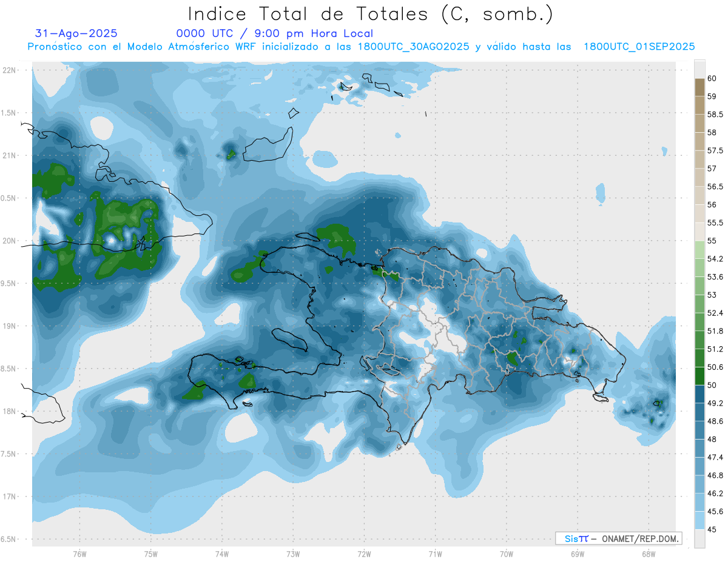The height and width of the screenshot is (562, 728).
Task: Click the "76W" longitude label
Action: coord(79,554)
